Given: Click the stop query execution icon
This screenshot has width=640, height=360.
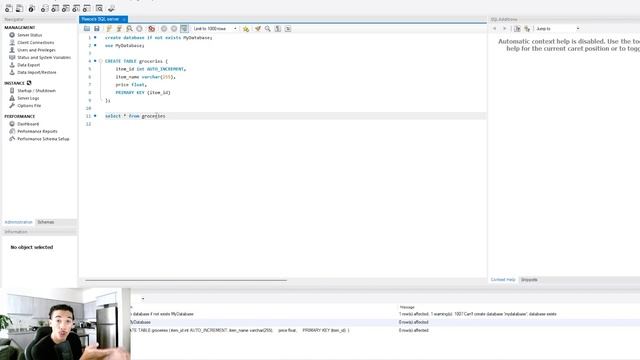Looking at the screenshot, I should click(139, 29).
